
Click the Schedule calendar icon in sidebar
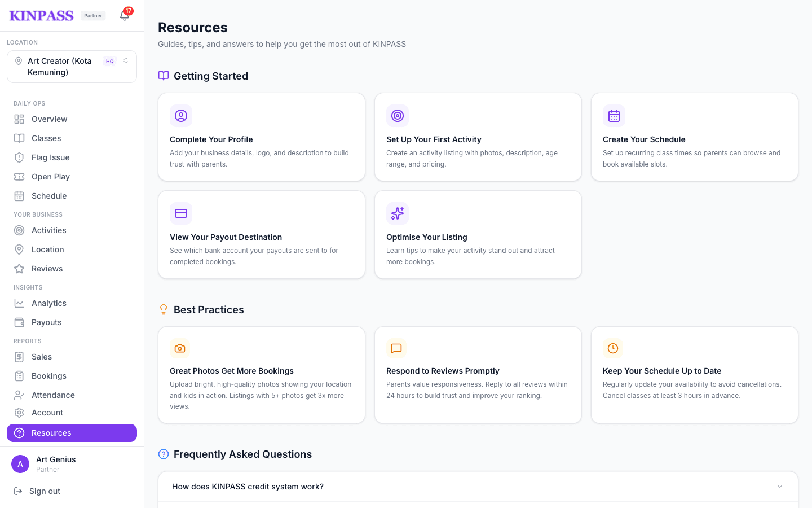point(19,196)
